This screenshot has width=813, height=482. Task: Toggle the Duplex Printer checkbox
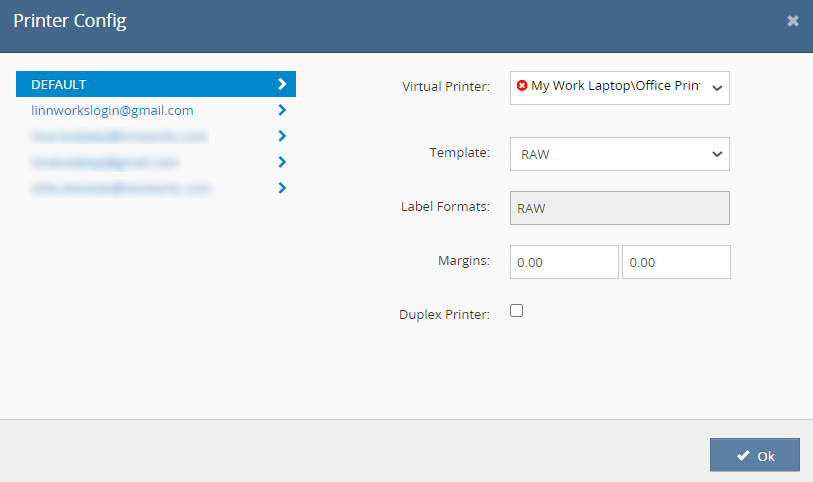pos(516,310)
